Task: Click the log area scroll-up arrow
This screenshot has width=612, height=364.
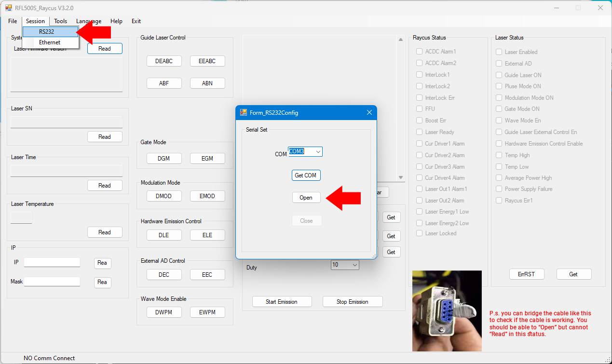Action: [401, 40]
